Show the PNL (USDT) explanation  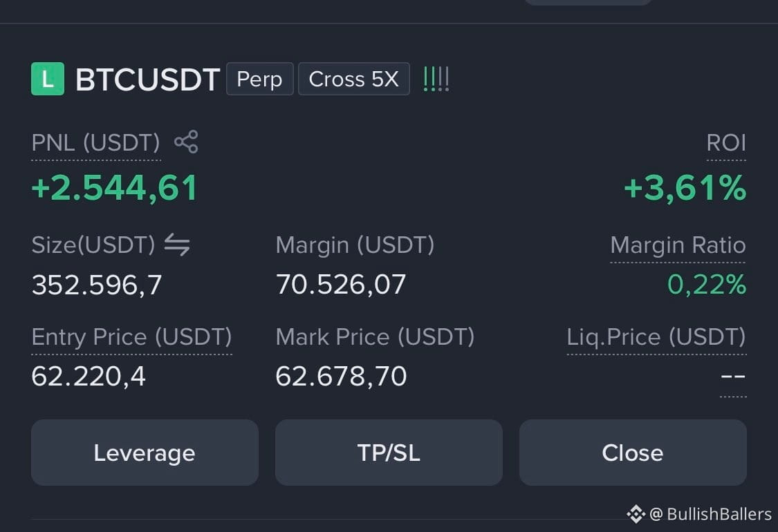pos(95,143)
